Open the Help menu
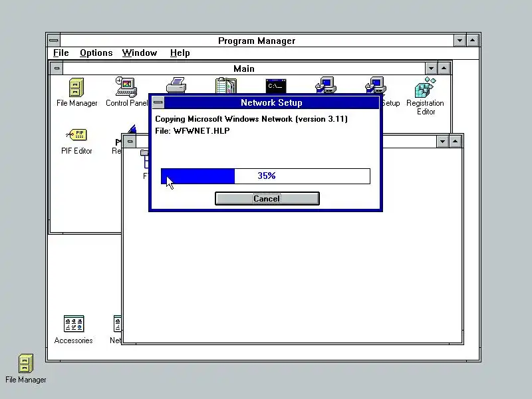 (180, 53)
